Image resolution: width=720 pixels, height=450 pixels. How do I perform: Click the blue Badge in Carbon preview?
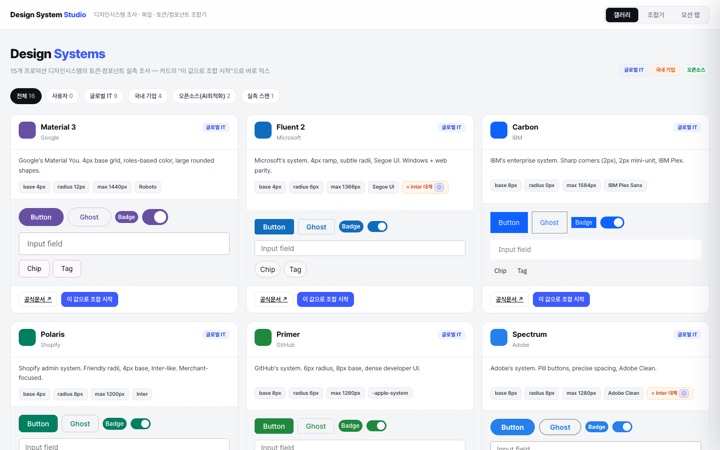click(584, 223)
